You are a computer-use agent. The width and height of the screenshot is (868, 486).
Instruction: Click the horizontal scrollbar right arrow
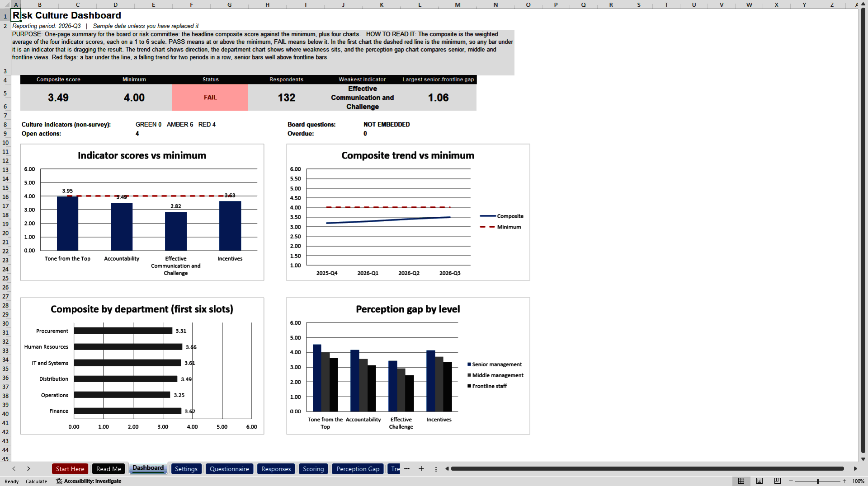855,469
